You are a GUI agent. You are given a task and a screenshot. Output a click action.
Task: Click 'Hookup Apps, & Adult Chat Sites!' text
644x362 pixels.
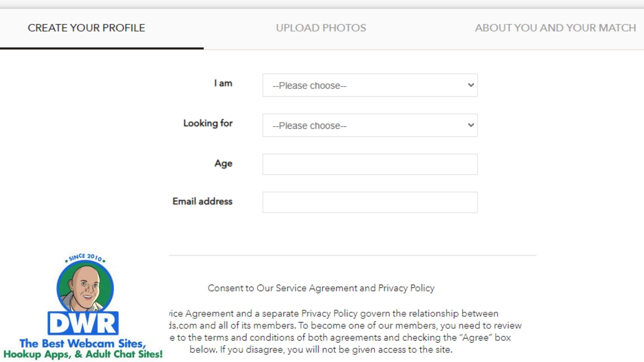[83, 354]
